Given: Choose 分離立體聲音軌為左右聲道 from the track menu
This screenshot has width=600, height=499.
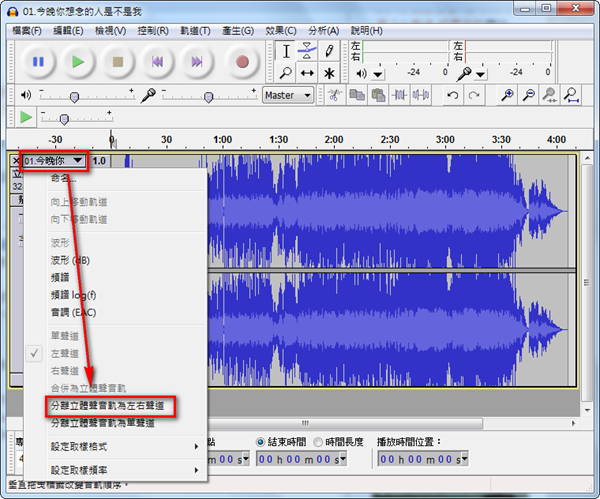Looking at the screenshot, I should click(x=112, y=406).
